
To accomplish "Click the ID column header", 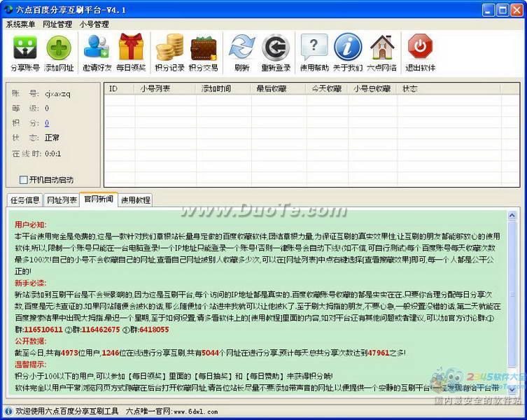I will point(120,89).
